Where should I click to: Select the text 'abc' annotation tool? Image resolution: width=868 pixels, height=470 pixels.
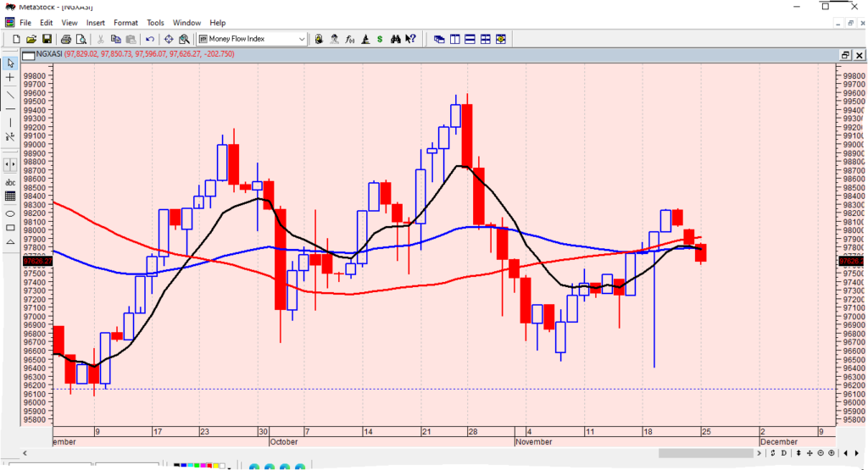click(x=10, y=182)
